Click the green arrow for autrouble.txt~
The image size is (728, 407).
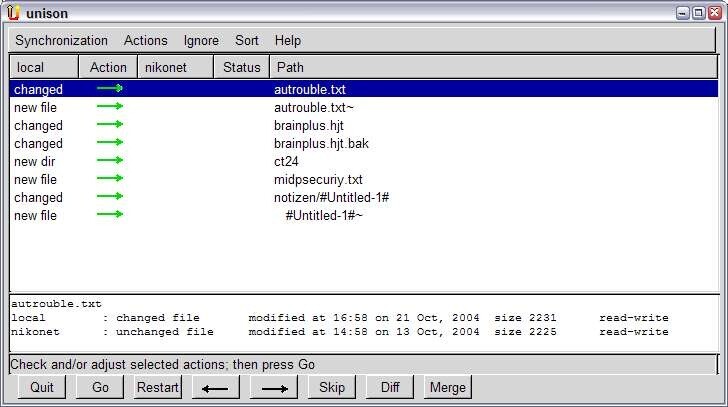[x=110, y=106]
